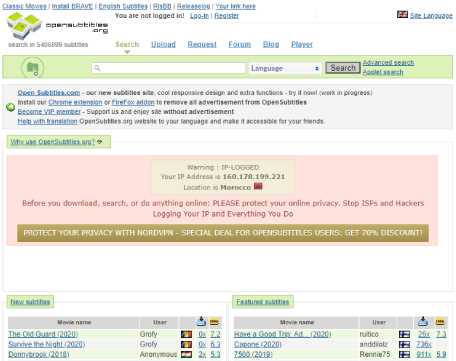Click the NordVPN privacy discount banner
Screen dimensions: 456x361
tap(223, 233)
